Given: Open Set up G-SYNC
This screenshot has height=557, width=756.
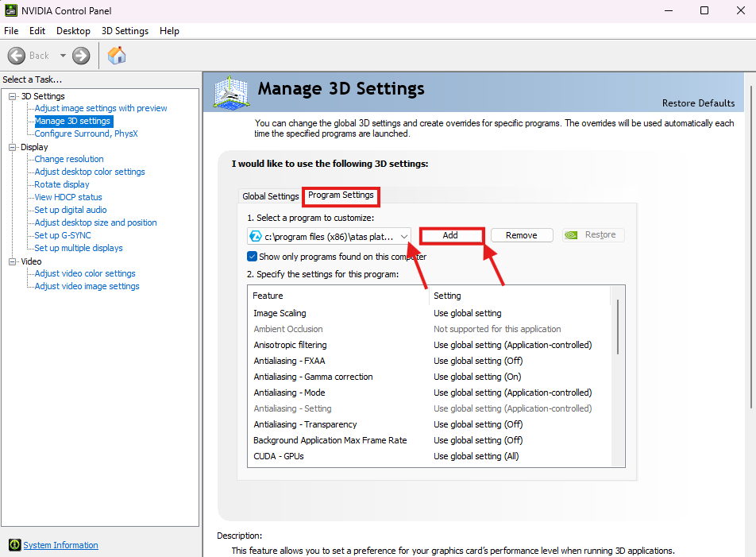Looking at the screenshot, I should click(x=63, y=235).
